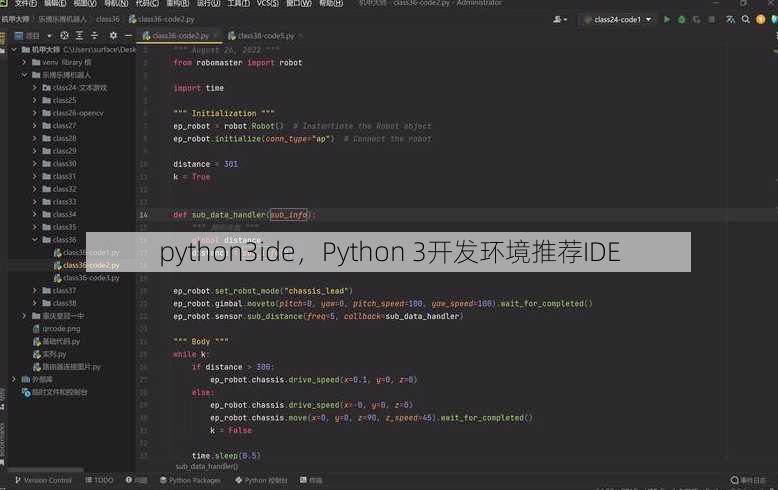Select class32 folder in project tree

click(x=60, y=189)
